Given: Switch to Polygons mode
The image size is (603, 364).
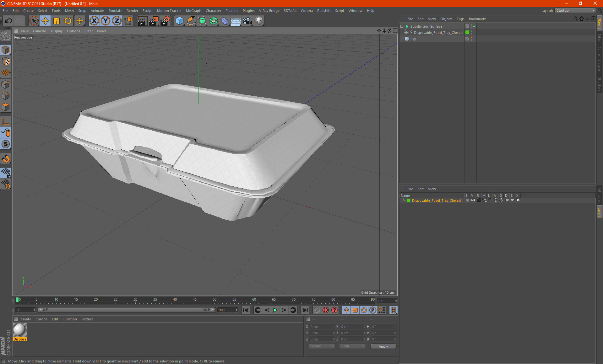Looking at the screenshot, I should 6,107.
